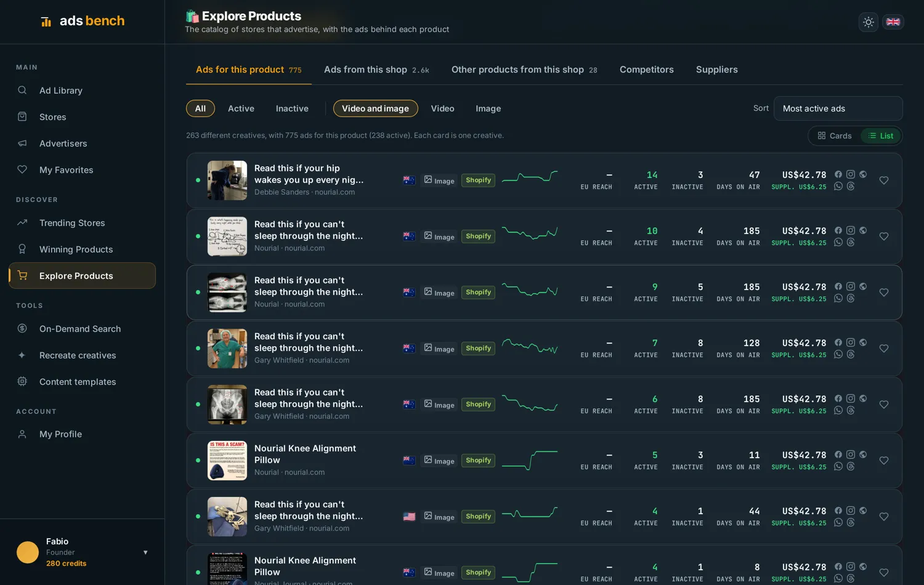Open the UK flag language selector
924x585 pixels.
tap(893, 22)
